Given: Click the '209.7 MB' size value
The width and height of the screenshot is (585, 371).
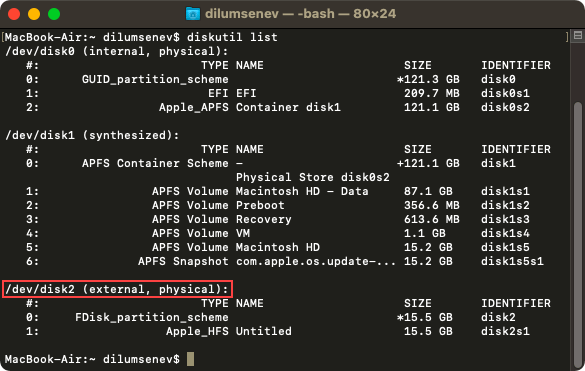Looking at the screenshot, I should click(x=432, y=93).
